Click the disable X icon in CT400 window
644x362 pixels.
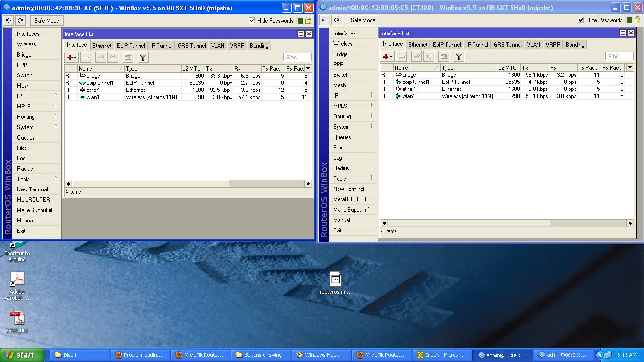tap(429, 57)
